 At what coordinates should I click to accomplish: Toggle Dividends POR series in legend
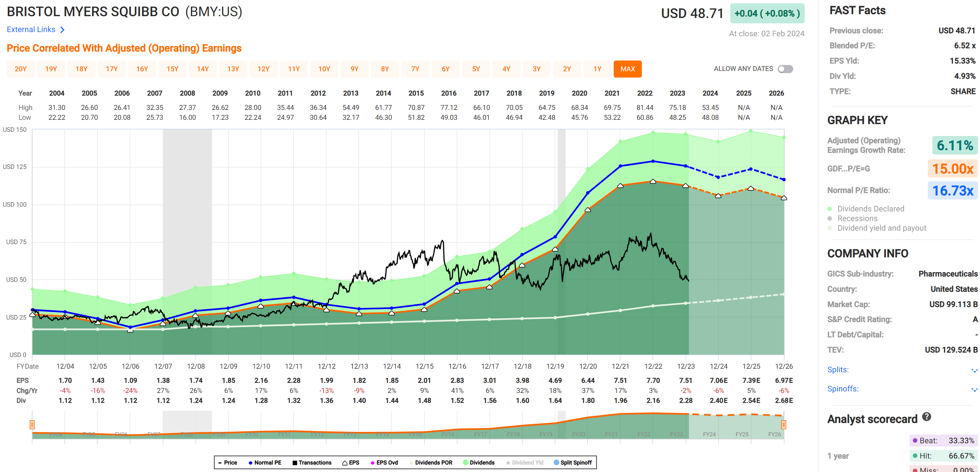[x=431, y=462]
